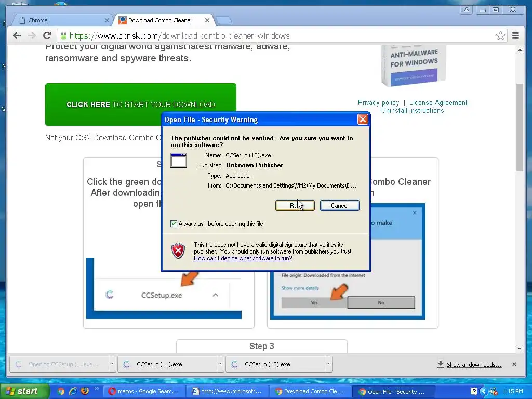Open the Privacy policy link
532x399 pixels.
[378, 102]
